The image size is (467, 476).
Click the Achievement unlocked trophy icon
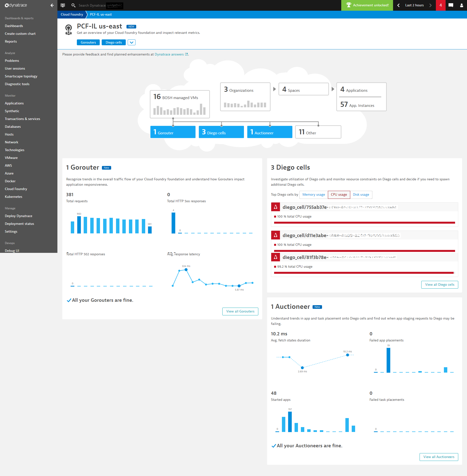pyautogui.click(x=348, y=5)
